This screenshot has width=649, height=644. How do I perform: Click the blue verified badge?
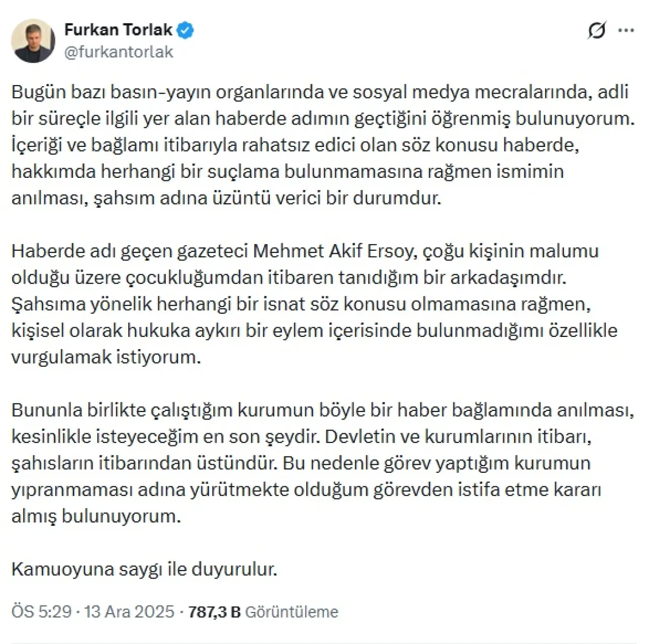[186, 30]
